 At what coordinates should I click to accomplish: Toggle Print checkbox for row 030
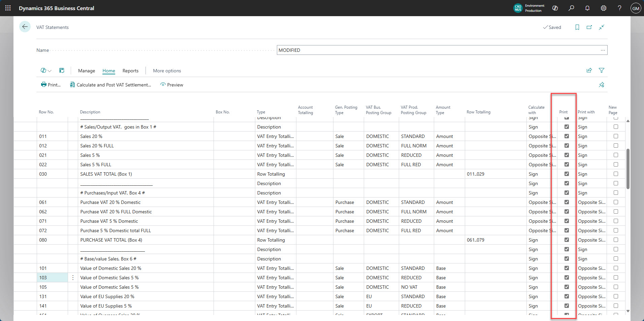[567, 174]
